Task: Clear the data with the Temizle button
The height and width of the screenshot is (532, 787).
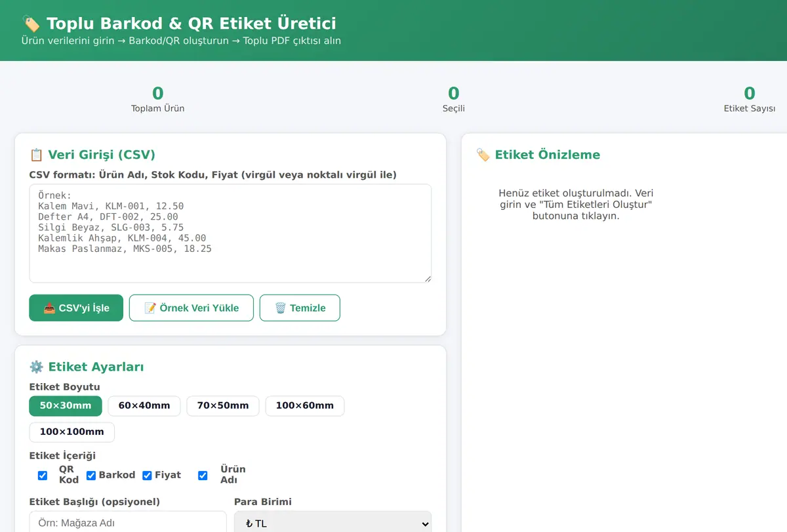Action: [x=300, y=308]
